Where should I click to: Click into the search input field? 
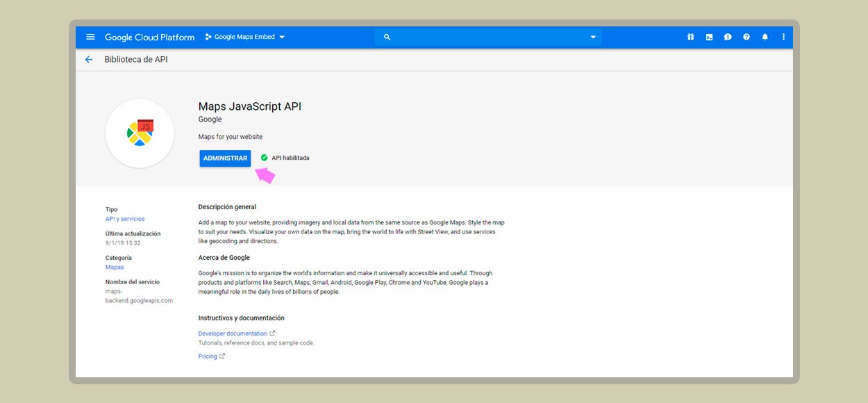point(488,37)
